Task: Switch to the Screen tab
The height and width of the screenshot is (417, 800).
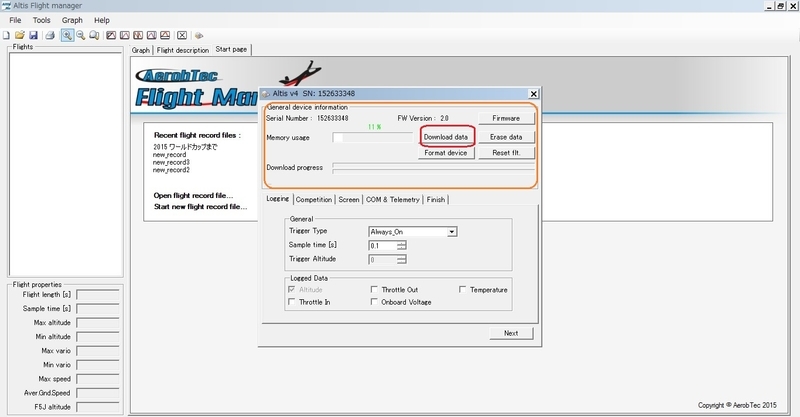Action: [x=349, y=200]
